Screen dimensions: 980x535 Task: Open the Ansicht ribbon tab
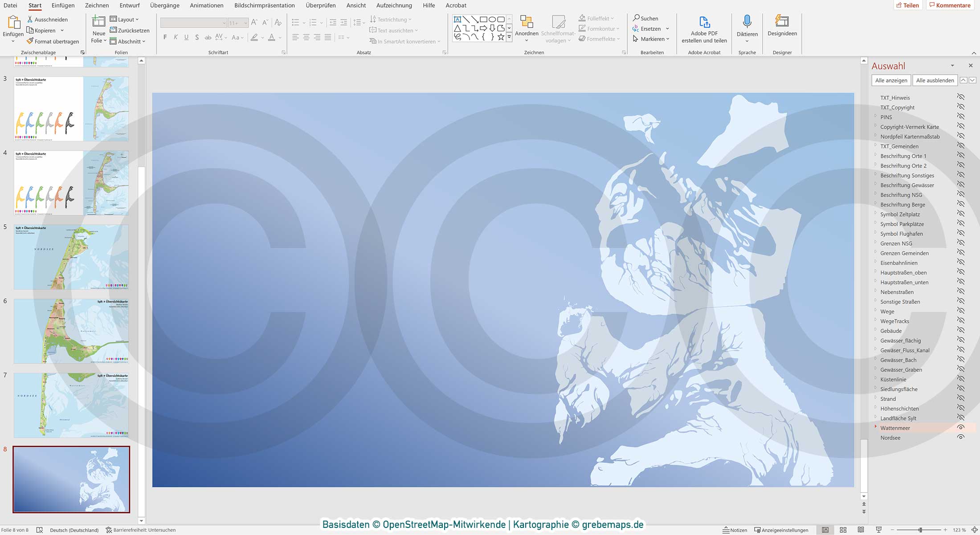356,5
